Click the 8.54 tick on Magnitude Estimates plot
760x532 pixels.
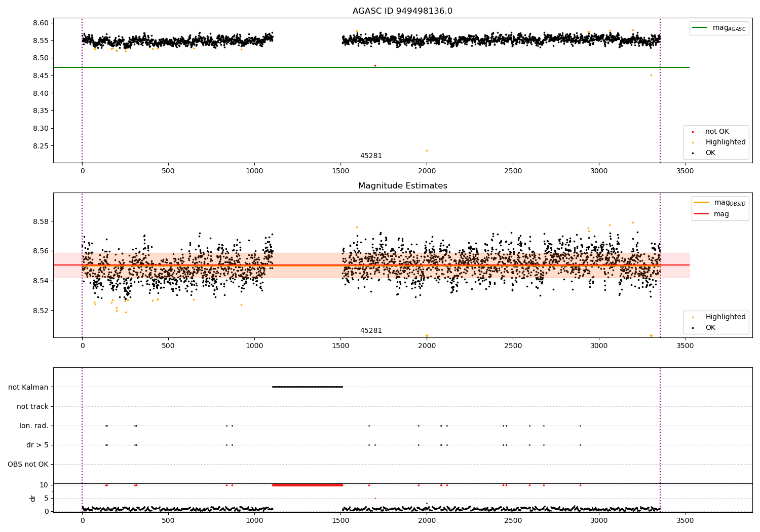[x=41, y=281]
